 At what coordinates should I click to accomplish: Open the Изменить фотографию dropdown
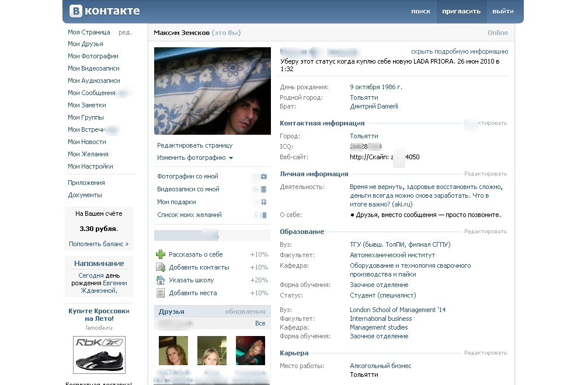[194, 158]
